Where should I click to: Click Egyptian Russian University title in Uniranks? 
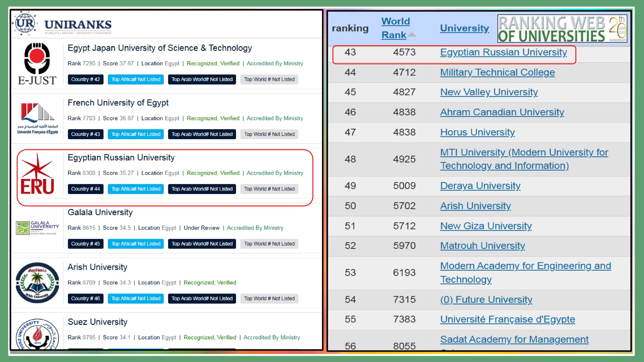point(121,157)
